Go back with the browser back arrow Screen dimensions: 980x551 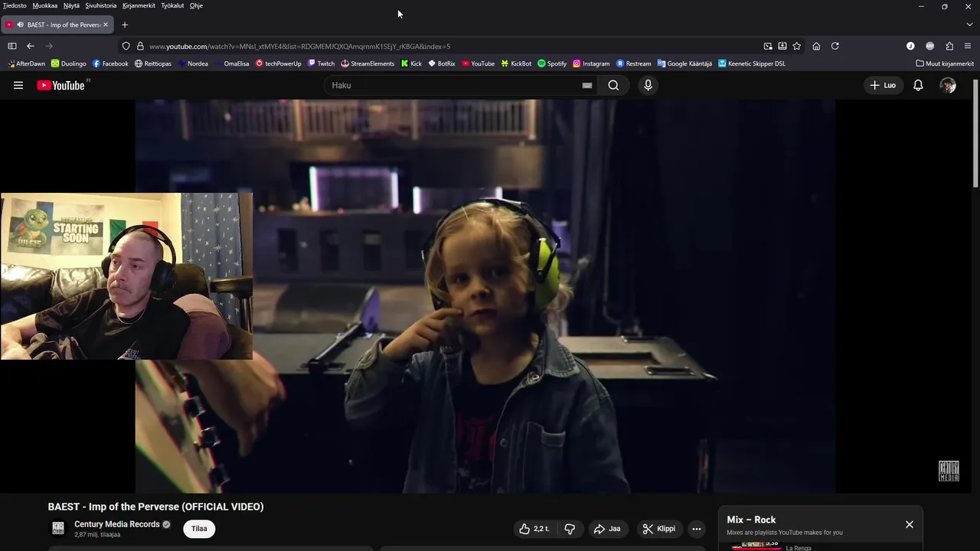31,46
